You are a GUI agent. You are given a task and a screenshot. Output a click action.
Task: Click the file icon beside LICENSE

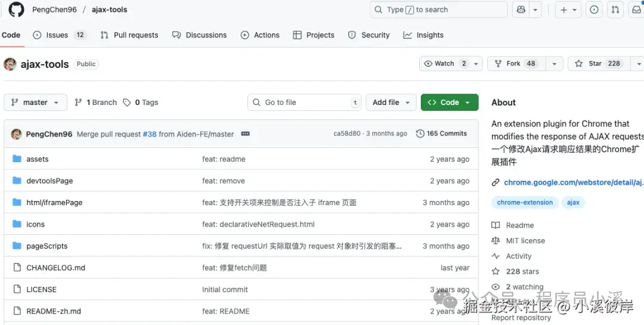pyautogui.click(x=17, y=289)
